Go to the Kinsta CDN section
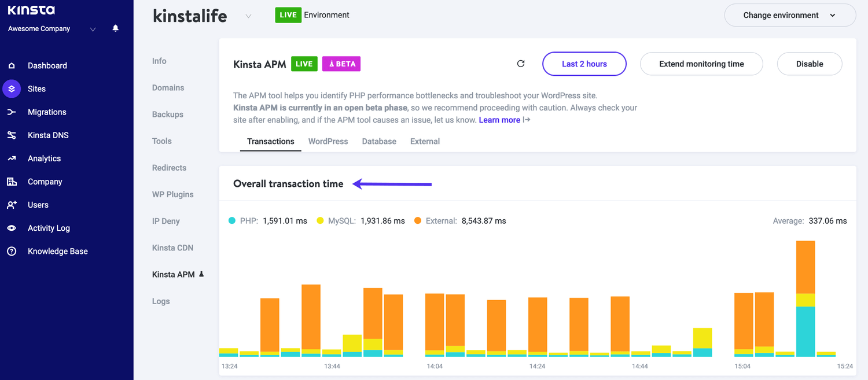 [172, 248]
